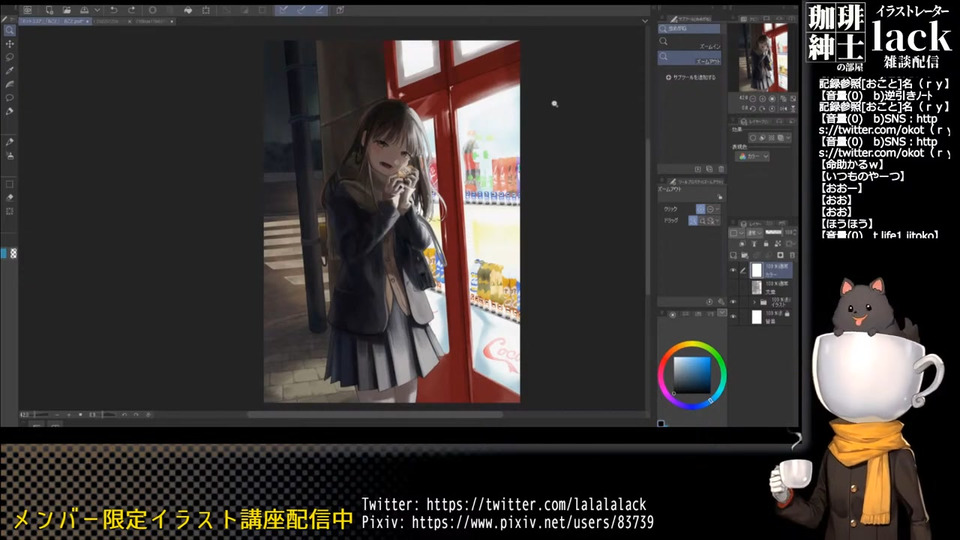Select the ズームアウト sub tool

point(689,58)
